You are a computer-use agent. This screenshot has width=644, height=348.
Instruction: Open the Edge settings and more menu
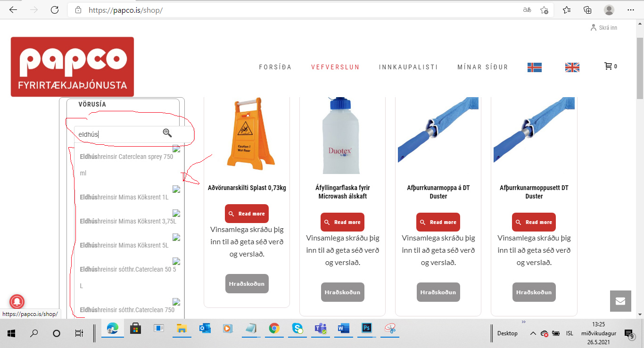pos(631,10)
